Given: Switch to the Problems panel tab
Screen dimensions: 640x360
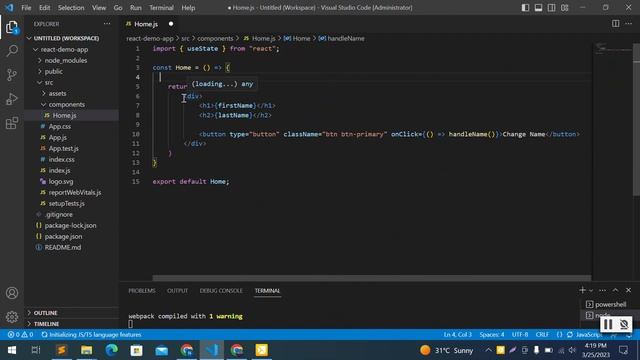Looking at the screenshot, I should (142, 291).
